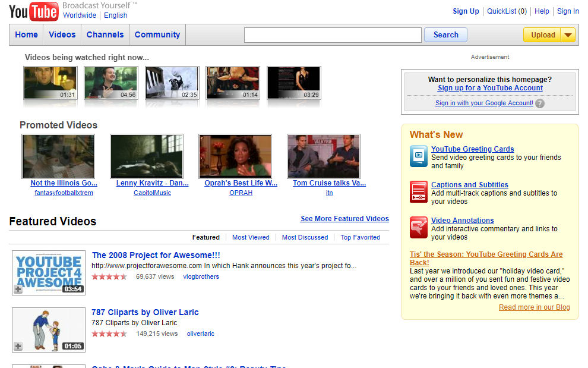The height and width of the screenshot is (368, 588).
Task: Open Tom Cruise talks promoted thumbnail
Action: [x=324, y=156]
